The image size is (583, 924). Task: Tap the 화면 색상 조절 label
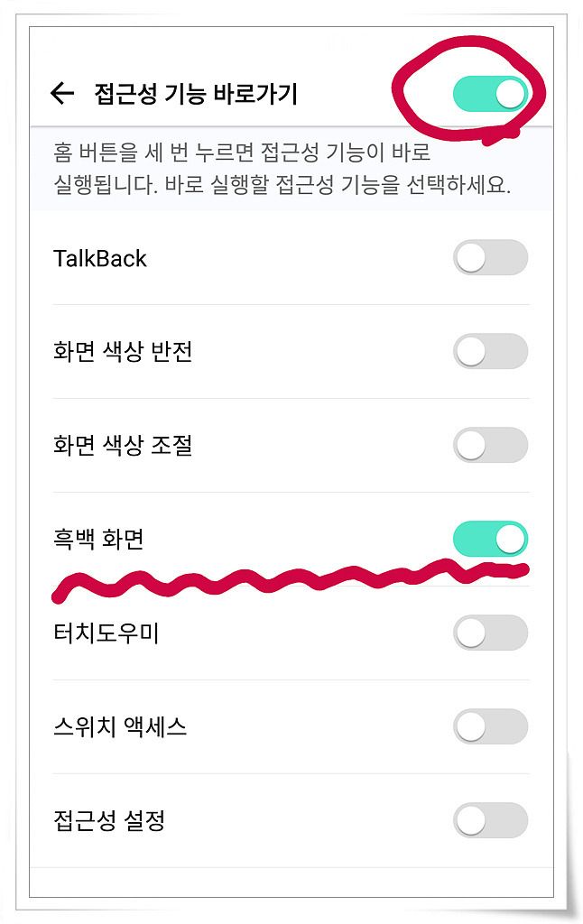pyautogui.click(x=123, y=445)
